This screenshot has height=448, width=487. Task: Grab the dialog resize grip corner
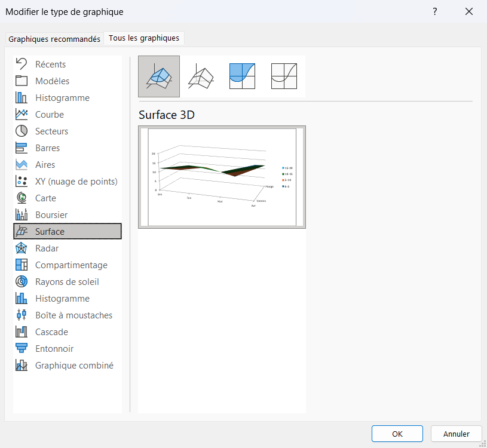click(483, 444)
